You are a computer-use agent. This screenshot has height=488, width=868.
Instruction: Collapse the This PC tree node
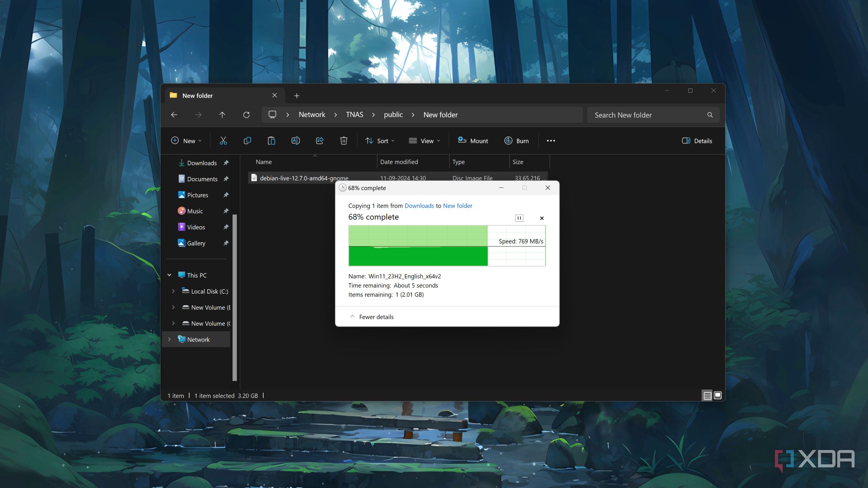click(x=169, y=275)
